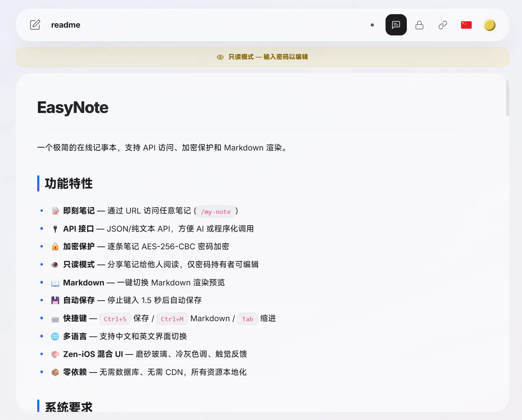Click the lock emoji beside 加密保护

55,246
